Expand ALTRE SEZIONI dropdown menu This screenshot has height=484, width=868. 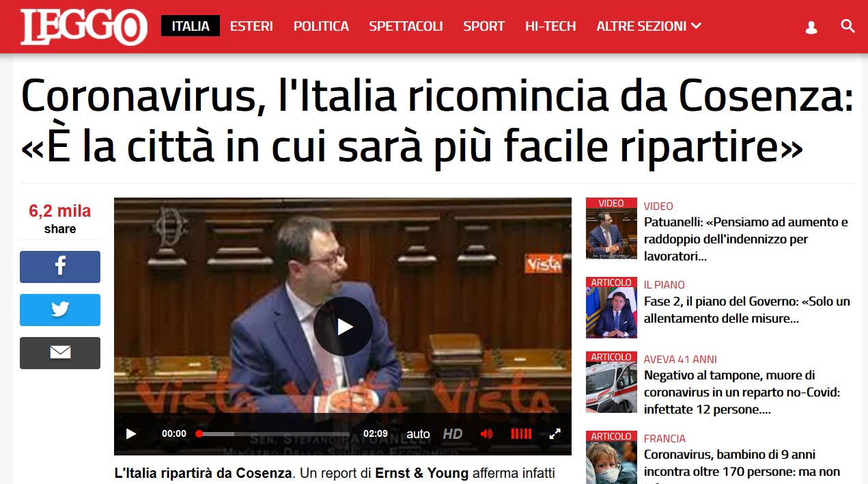coord(649,26)
